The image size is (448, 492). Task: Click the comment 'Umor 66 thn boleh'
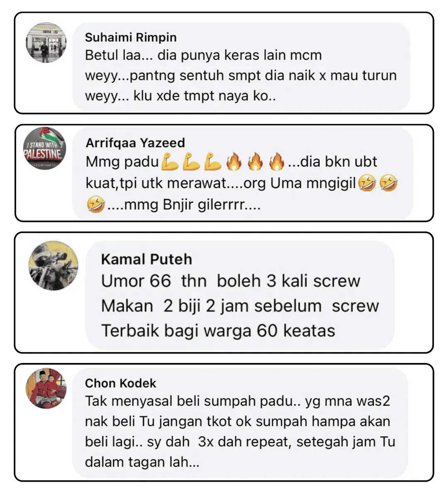(x=181, y=281)
